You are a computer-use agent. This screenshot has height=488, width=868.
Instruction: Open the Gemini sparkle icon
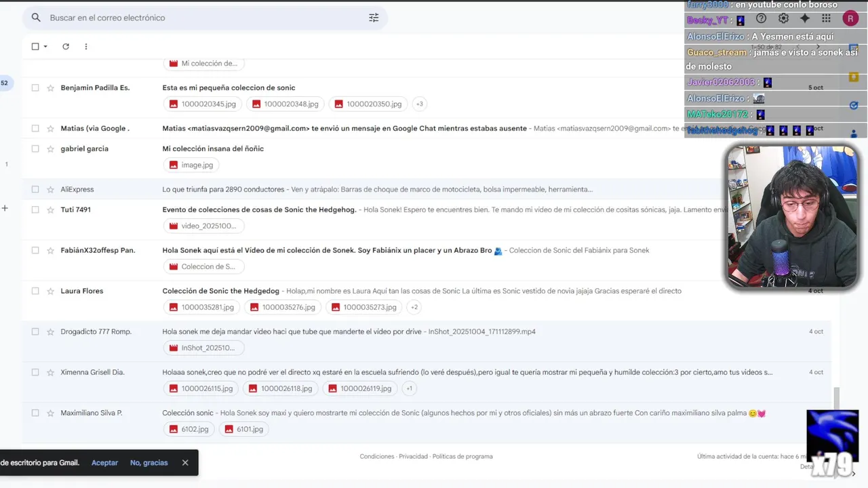coord(805,19)
